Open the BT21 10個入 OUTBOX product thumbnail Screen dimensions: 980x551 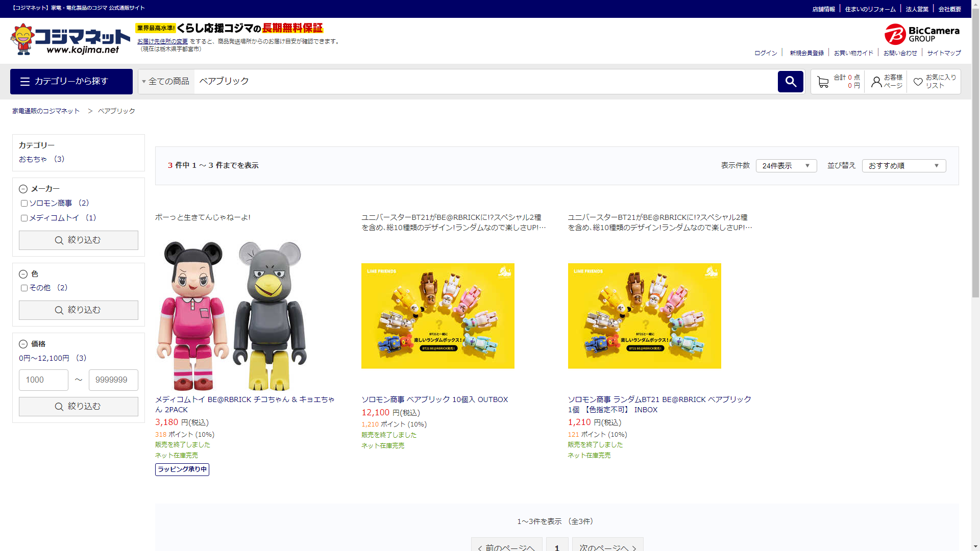(x=437, y=316)
